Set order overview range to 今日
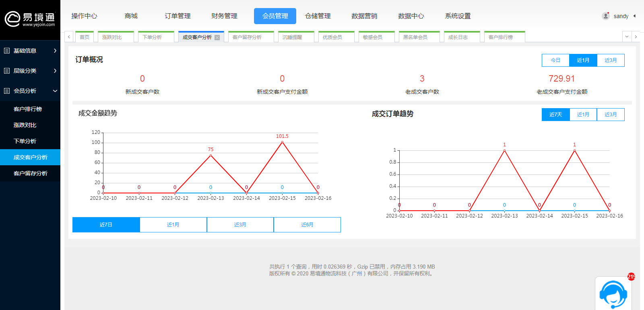 555,60
